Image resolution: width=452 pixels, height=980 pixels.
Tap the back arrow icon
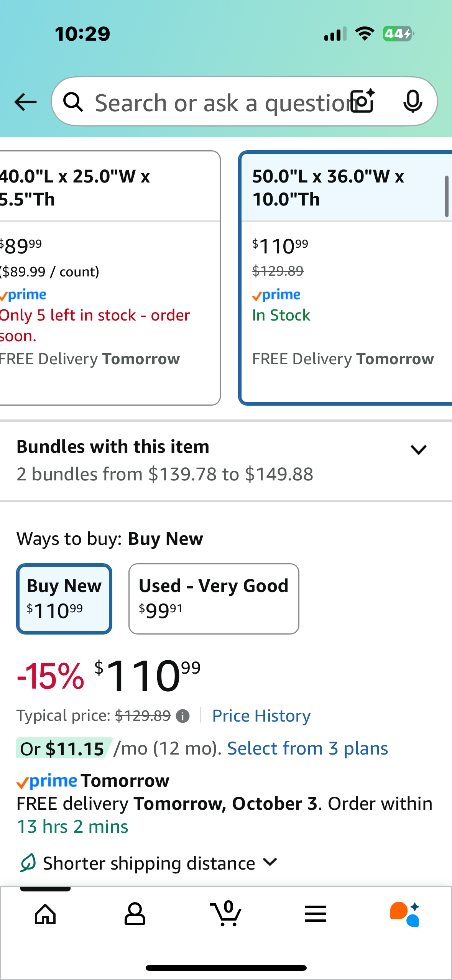25,102
